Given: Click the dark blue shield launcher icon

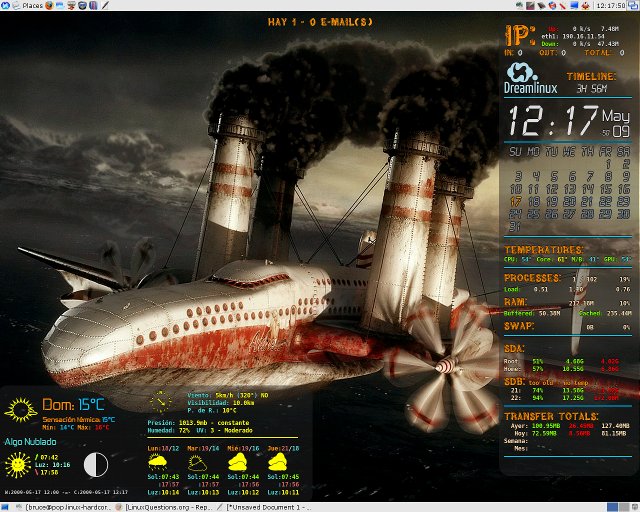Looking at the screenshot, I should click(82, 5).
